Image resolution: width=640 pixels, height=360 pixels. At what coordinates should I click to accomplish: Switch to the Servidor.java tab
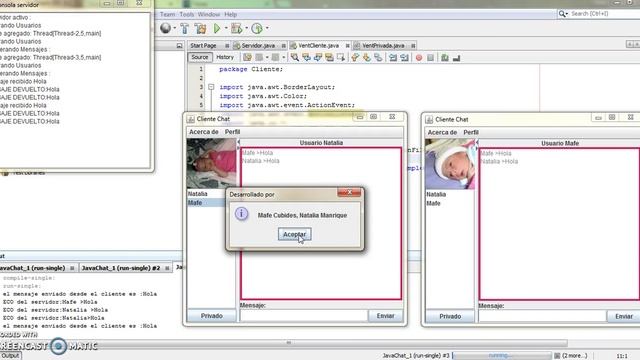(x=258, y=46)
